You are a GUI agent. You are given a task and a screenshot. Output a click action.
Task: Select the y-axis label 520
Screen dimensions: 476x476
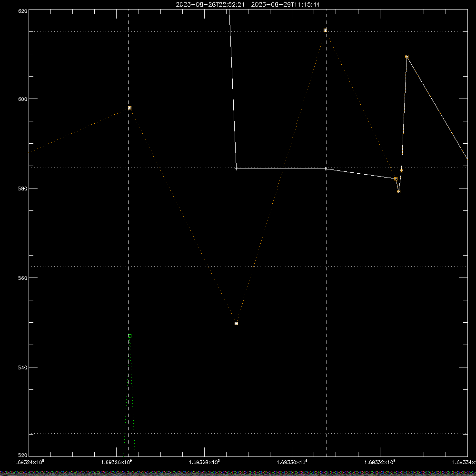point(23,456)
